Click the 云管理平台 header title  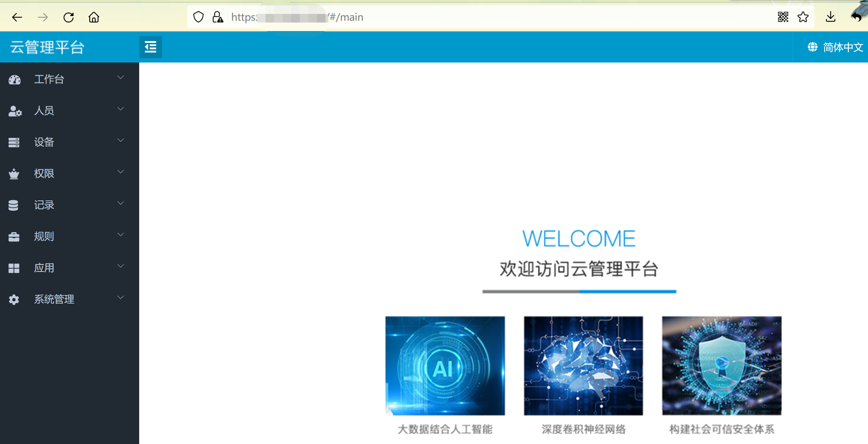[x=47, y=47]
